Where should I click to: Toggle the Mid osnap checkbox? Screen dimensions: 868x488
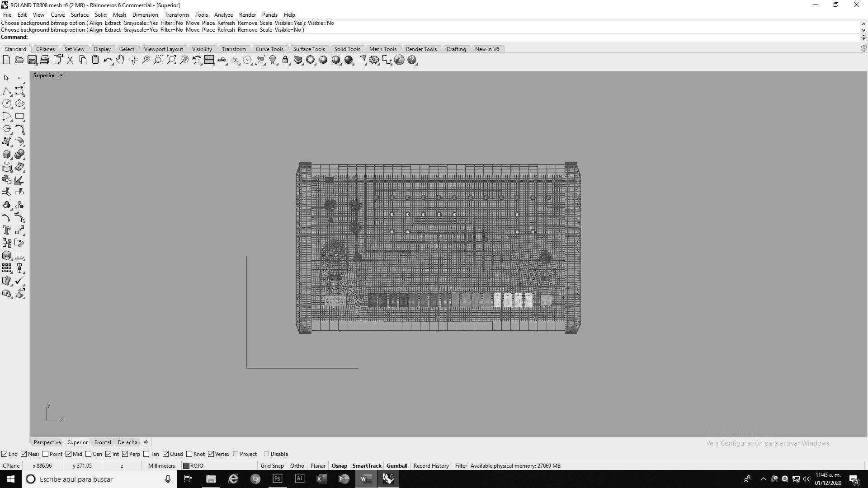coord(68,454)
